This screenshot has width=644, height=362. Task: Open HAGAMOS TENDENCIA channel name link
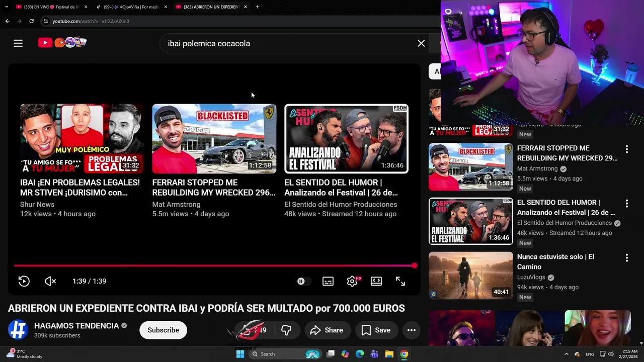76,326
